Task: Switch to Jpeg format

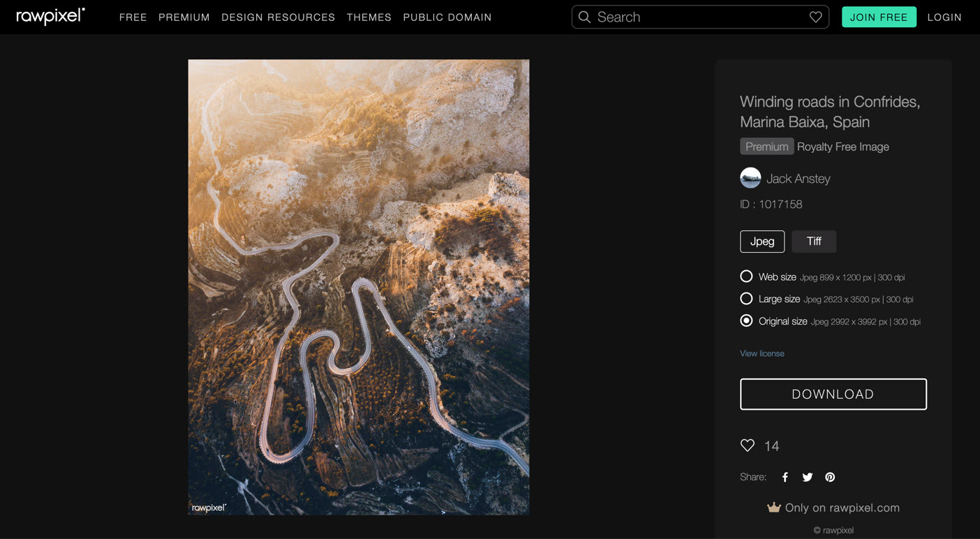Action: pyautogui.click(x=762, y=242)
